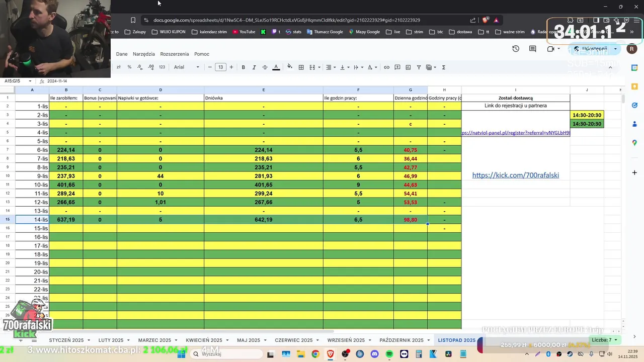Open Google Calendar side panel icon
This screenshot has height=362, width=644.
(x=634, y=67)
